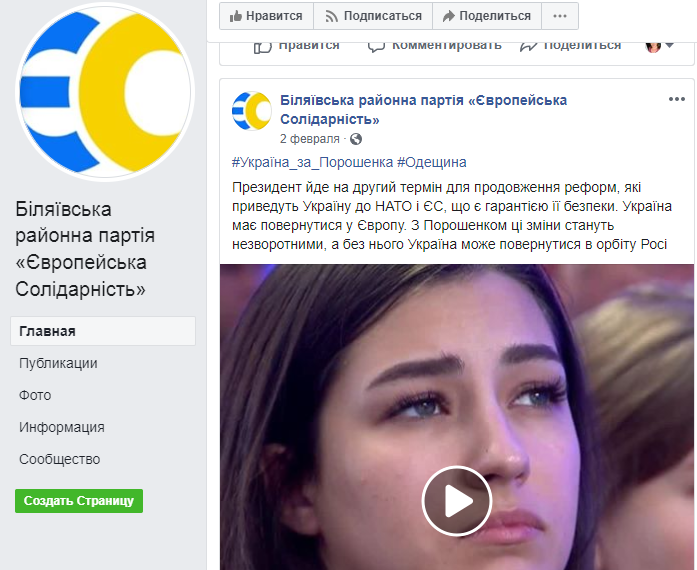
Task: Share previous post using Поделиться arrow
Action: pyautogui.click(x=528, y=47)
